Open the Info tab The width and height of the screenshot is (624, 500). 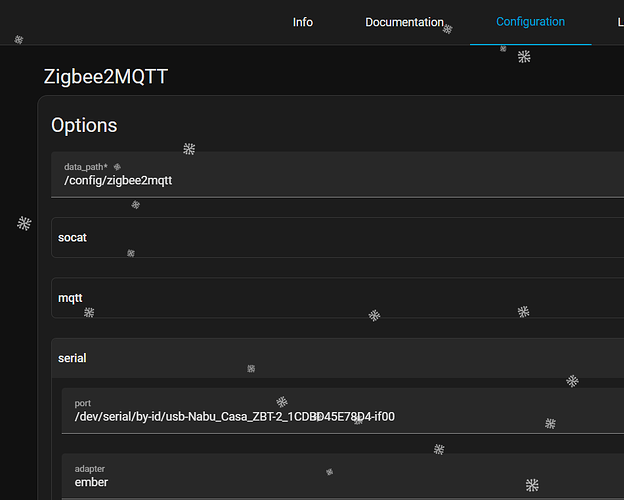[302, 22]
